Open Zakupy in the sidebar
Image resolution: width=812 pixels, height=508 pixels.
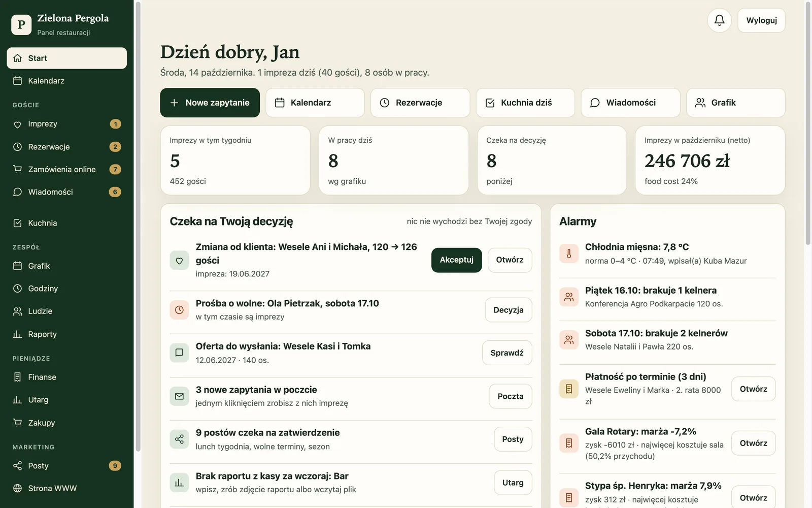pyautogui.click(x=66, y=423)
